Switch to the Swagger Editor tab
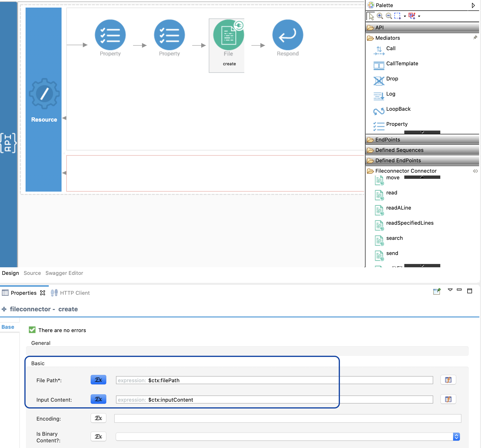 click(x=64, y=273)
